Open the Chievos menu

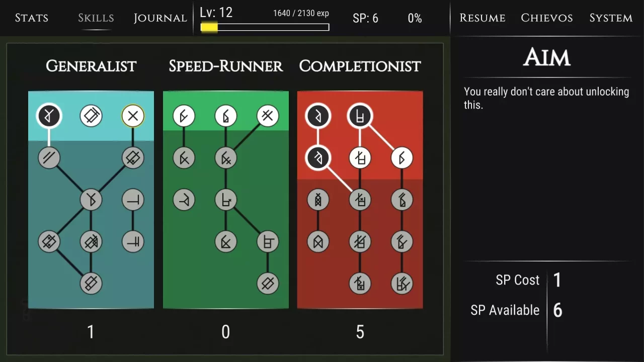(547, 18)
